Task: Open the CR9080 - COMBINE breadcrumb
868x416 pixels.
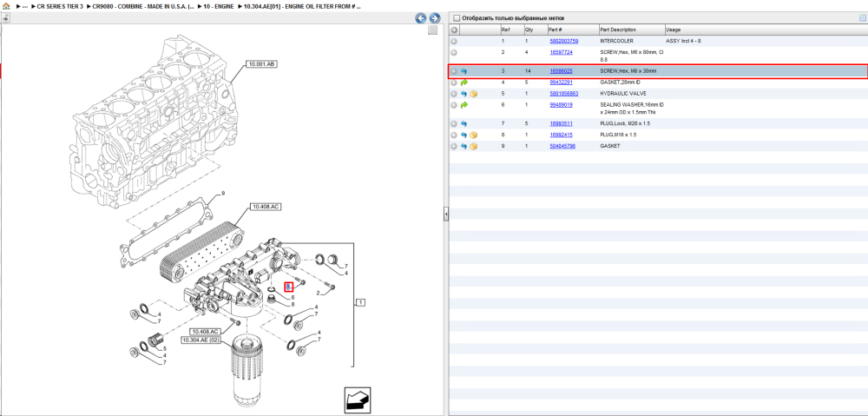Action: pos(143,7)
